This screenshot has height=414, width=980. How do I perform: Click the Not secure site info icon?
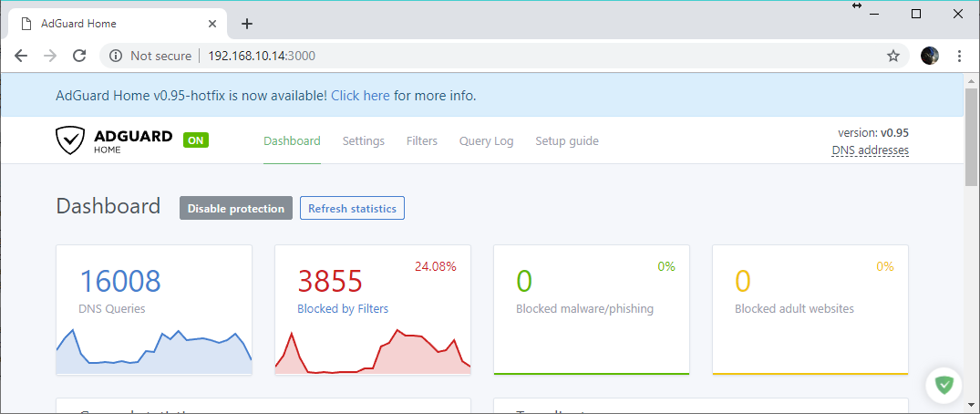pyautogui.click(x=115, y=57)
